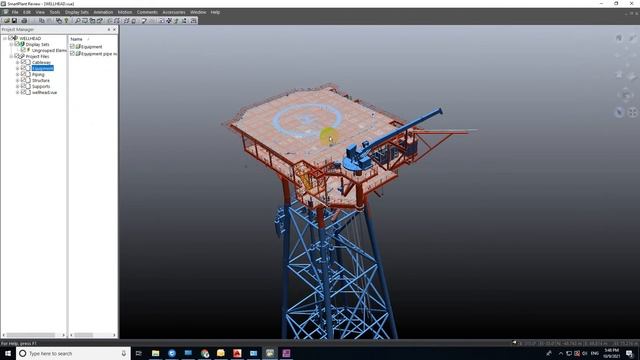The image size is (640, 360).
Task: Expand the Piping tree node
Action: [x=17, y=74]
